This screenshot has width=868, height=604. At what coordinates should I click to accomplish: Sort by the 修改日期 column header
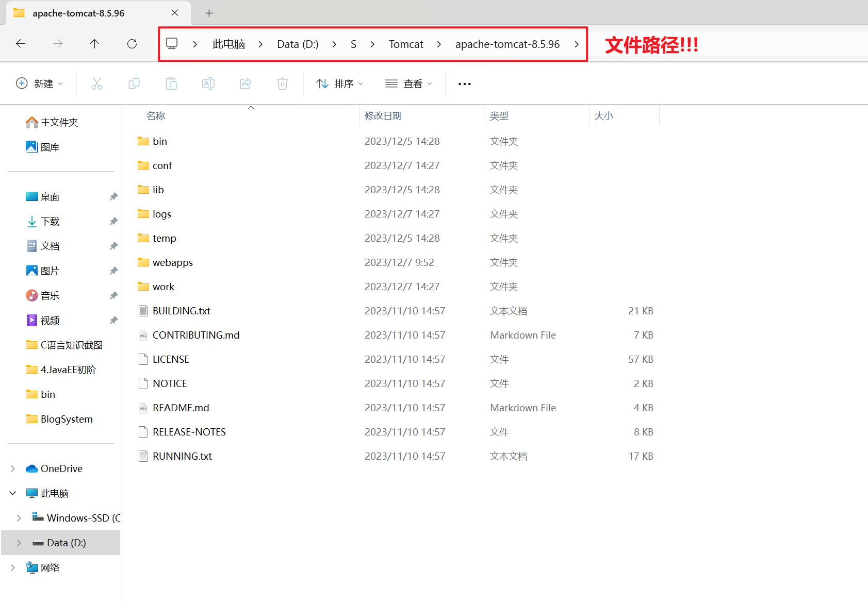pyautogui.click(x=383, y=116)
